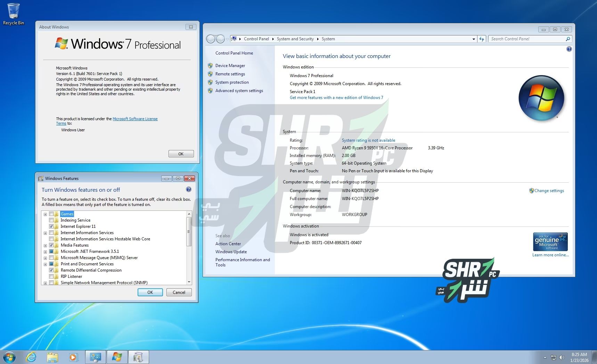Click the shield icon beside Change settings
Viewport: 597px width, 364px height.
[531, 191]
